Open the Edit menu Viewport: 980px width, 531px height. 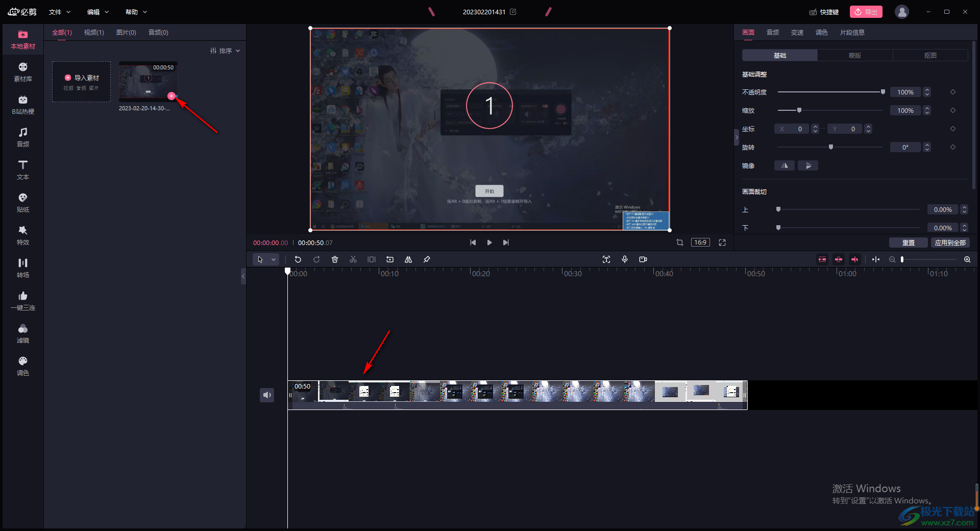(x=97, y=12)
